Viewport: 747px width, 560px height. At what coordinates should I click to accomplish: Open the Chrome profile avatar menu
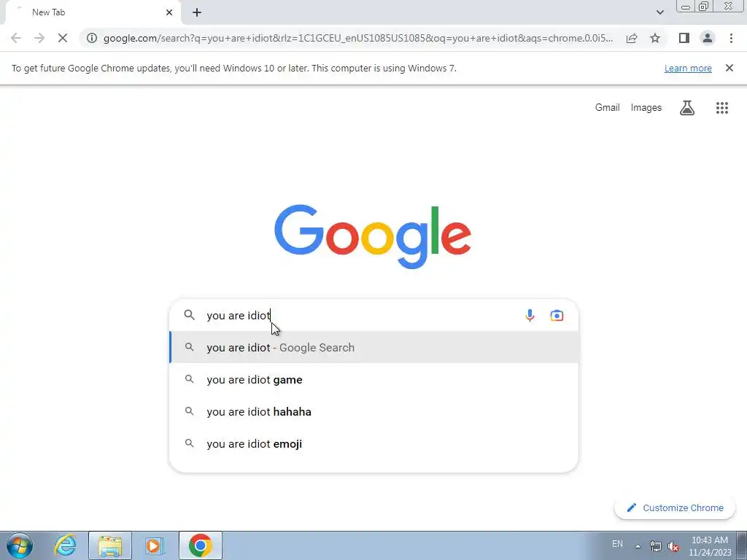[708, 38]
